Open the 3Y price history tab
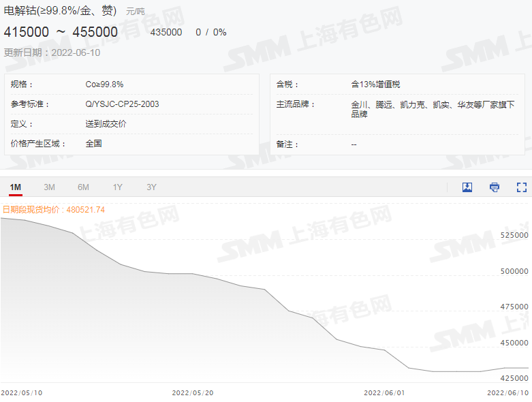The width and height of the screenshot is (532, 402). click(151, 187)
